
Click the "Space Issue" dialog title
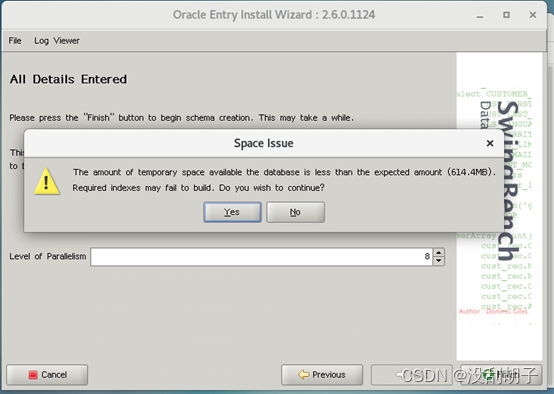pyautogui.click(x=264, y=143)
